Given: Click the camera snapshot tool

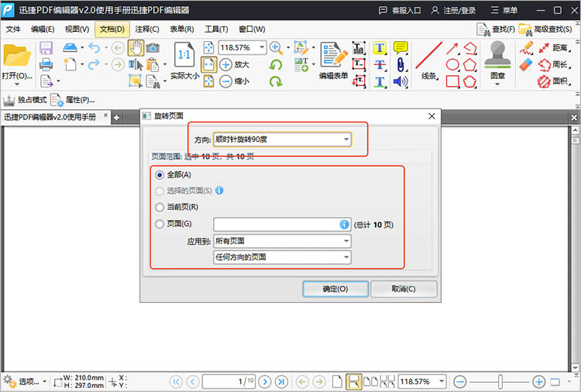Looking at the screenshot, I should coord(153,48).
